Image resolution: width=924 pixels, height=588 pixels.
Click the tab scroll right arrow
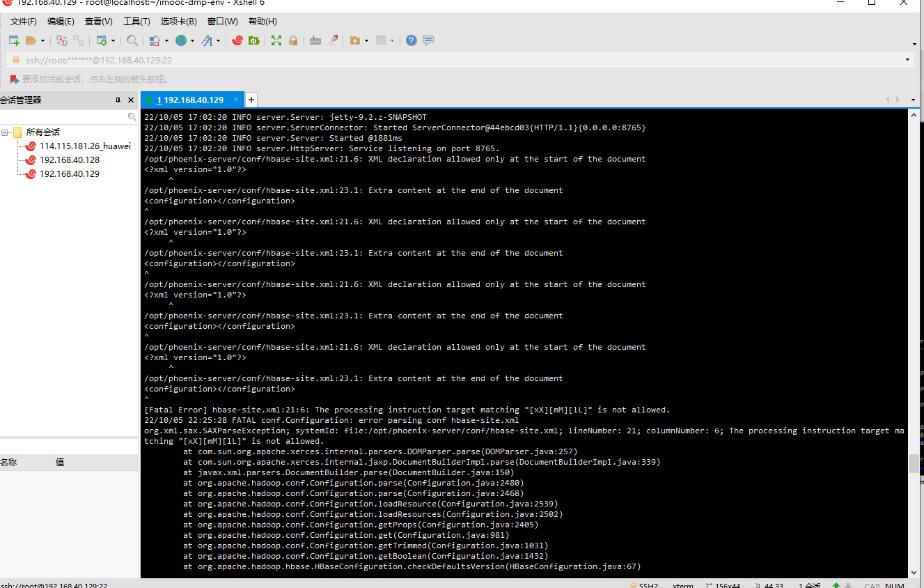898,100
